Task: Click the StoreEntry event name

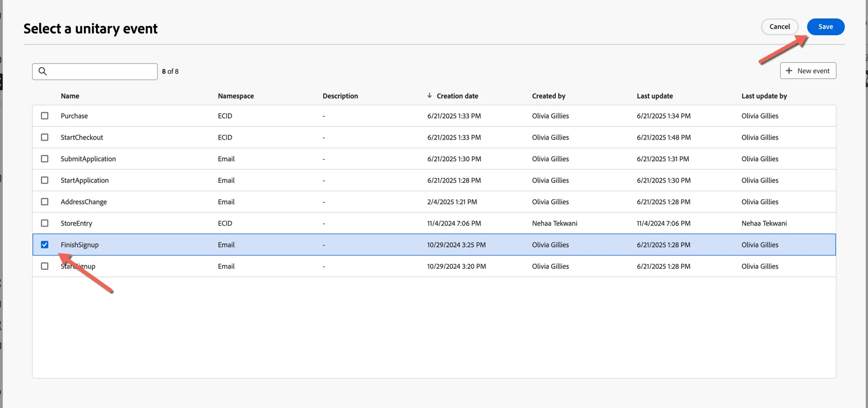Action: point(76,223)
